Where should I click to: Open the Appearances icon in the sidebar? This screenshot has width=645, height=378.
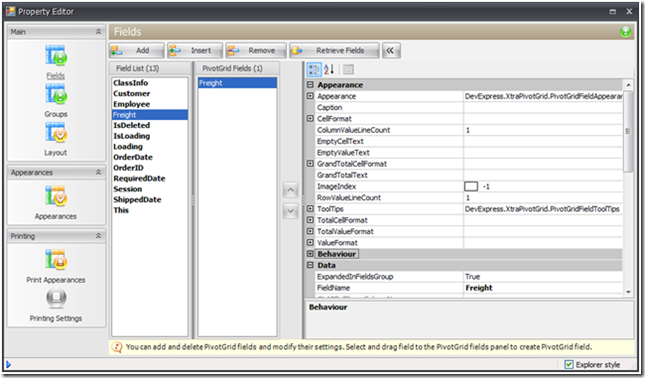pyautogui.click(x=56, y=196)
